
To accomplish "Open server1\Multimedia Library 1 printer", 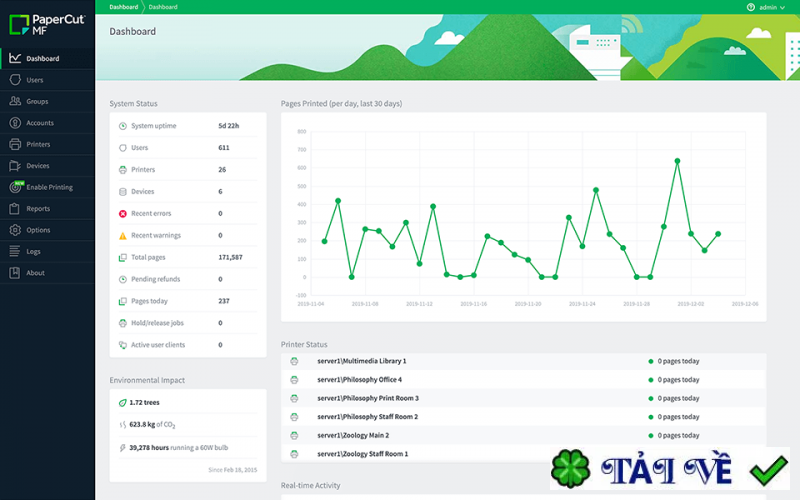I will pos(361,361).
